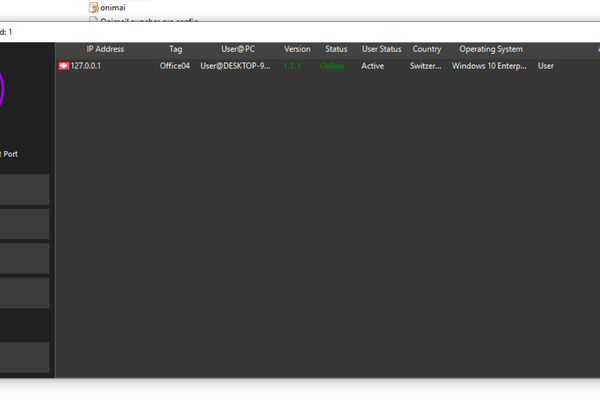Click the User@DESKTOP-9... cell

(x=235, y=66)
